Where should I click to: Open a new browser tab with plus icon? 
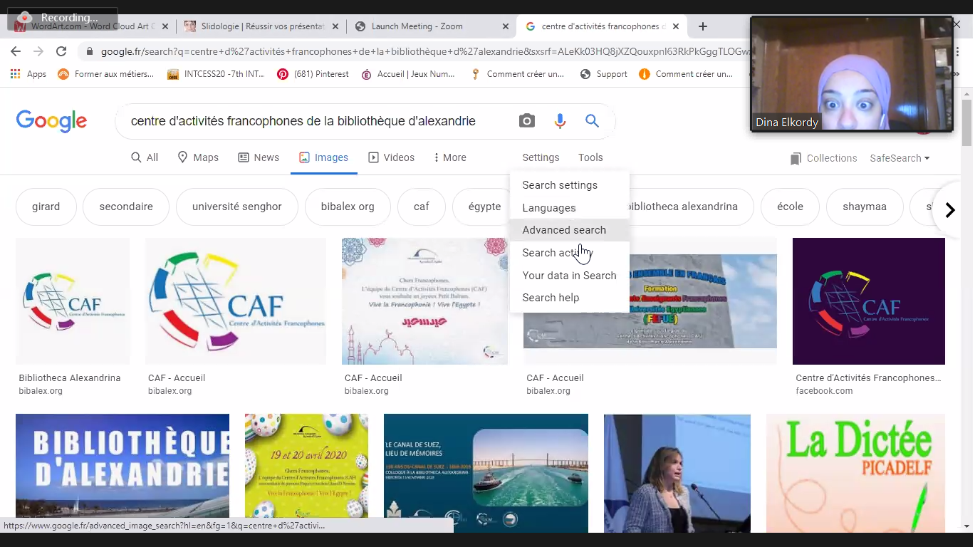(x=703, y=26)
